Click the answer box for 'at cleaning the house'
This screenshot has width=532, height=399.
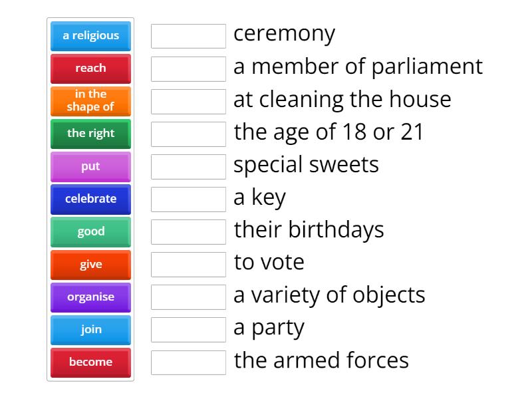pyautogui.click(x=188, y=101)
